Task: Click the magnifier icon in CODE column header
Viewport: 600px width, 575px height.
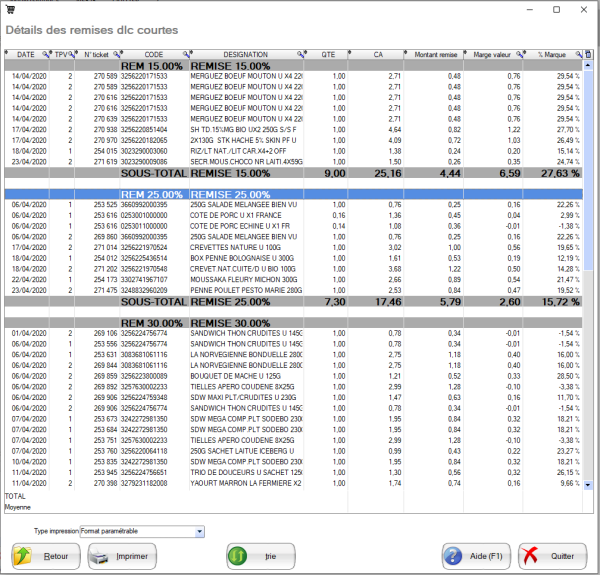Action: [185, 54]
